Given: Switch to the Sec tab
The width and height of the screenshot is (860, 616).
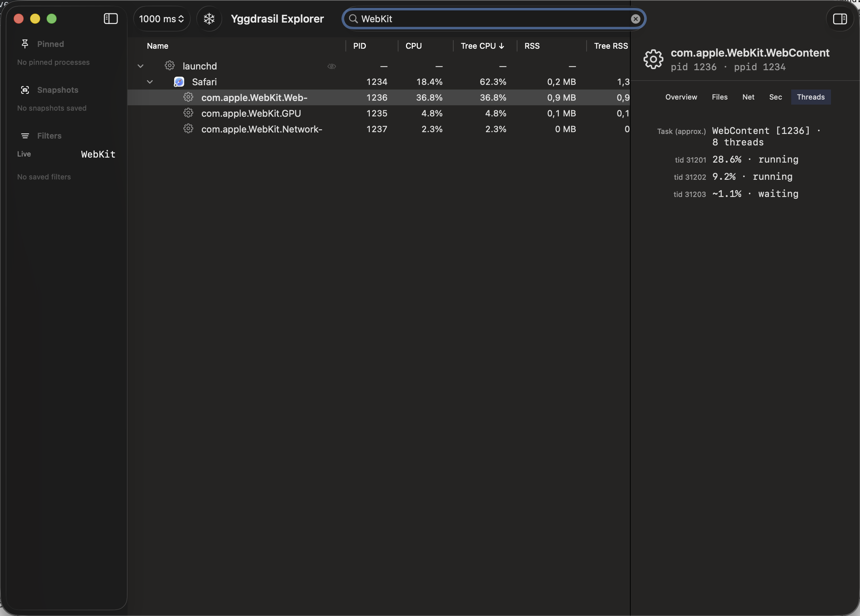Looking at the screenshot, I should 775,97.
